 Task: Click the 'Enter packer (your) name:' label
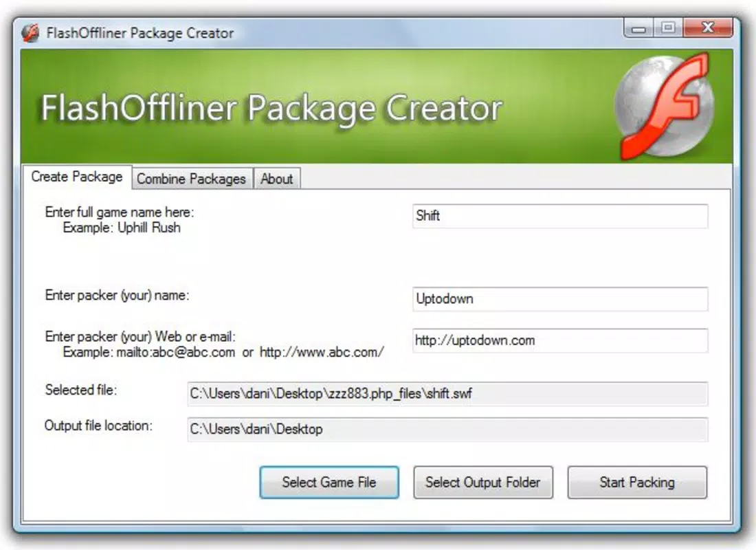coord(117,295)
